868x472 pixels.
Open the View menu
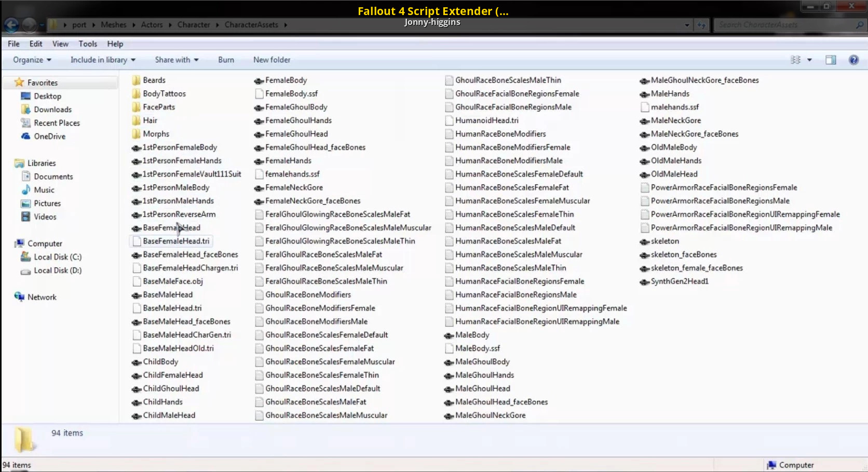60,44
